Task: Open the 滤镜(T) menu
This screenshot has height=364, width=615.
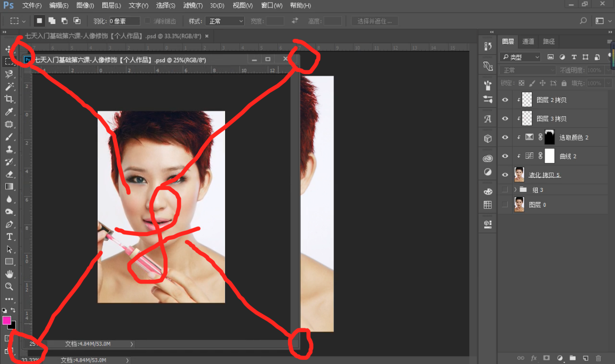Action: [193, 5]
